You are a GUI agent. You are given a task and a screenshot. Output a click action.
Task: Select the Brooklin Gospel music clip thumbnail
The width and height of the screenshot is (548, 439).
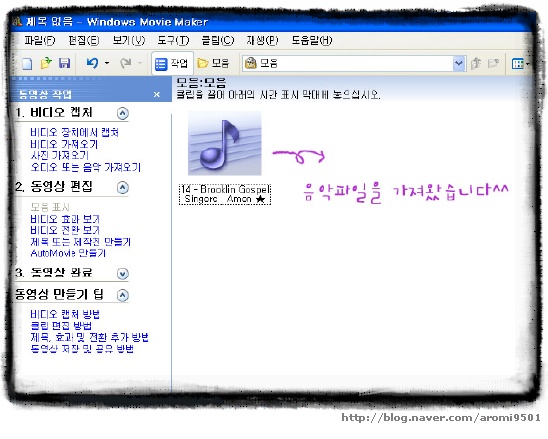tap(224, 143)
